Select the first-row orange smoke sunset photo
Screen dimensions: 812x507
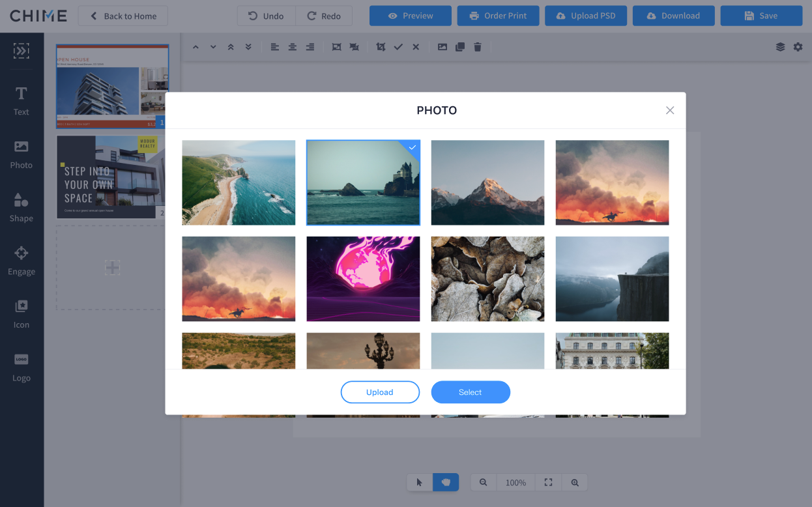[x=612, y=182]
